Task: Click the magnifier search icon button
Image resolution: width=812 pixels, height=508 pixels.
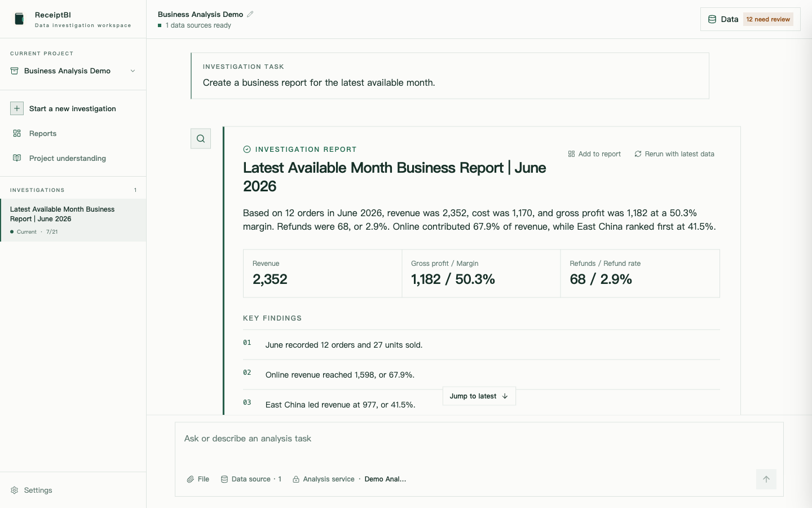Action: tap(201, 138)
